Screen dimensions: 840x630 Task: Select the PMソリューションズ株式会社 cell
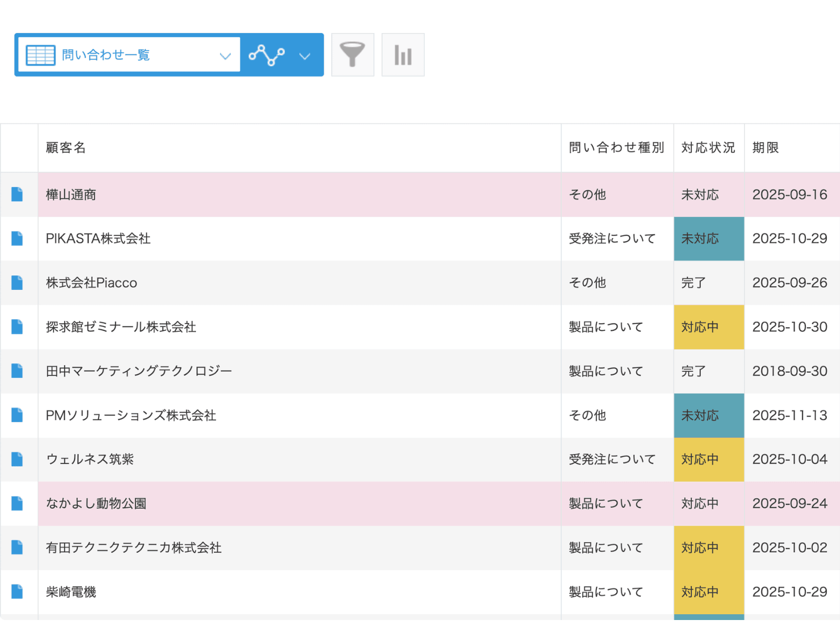pos(300,415)
